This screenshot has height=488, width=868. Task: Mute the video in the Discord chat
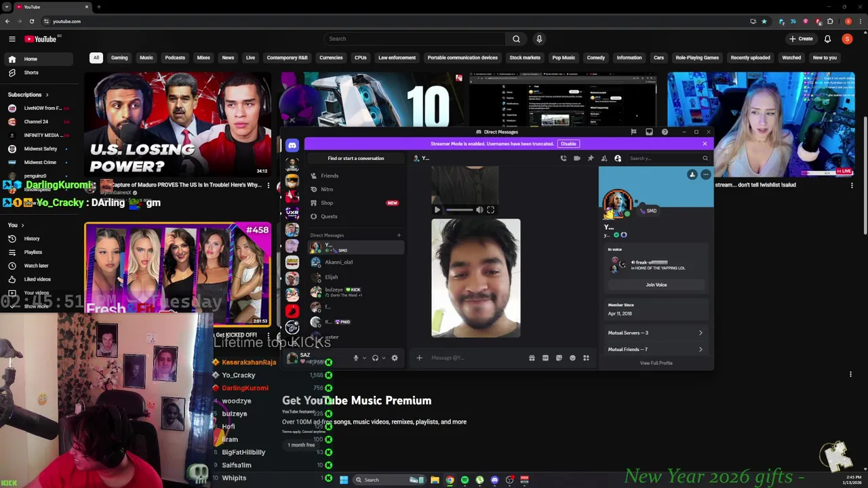(x=479, y=210)
